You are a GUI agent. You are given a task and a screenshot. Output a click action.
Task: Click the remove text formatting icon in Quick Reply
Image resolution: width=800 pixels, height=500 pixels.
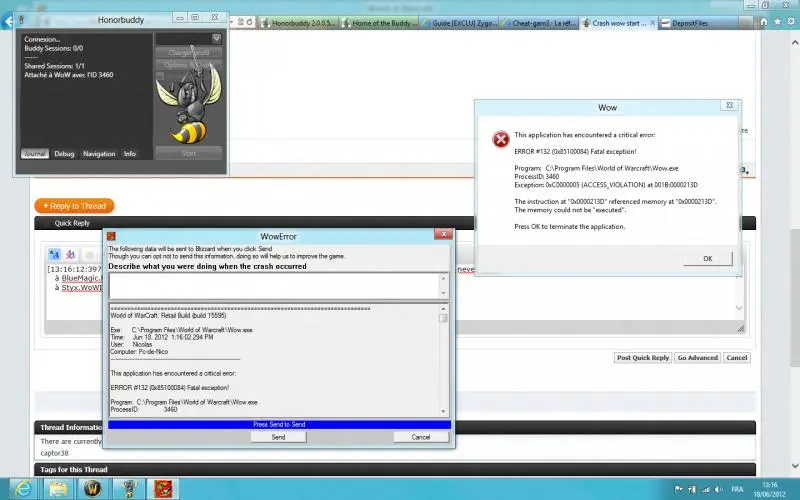click(70, 254)
